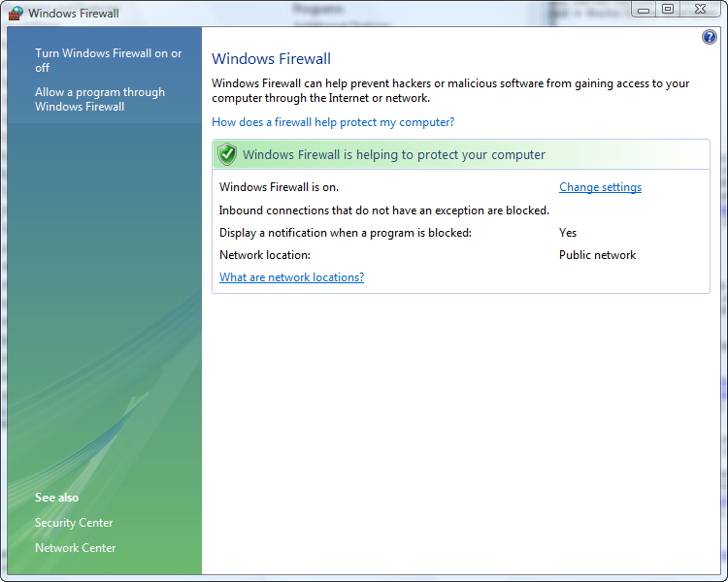Click the Windows Firewall title bar icon

[16, 13]
